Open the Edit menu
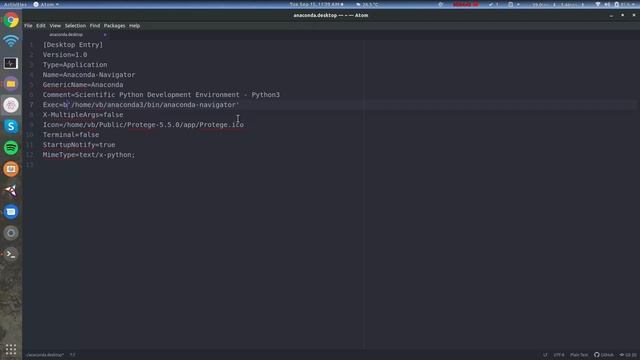Screen dimensions: 640x360 [41, 26]
